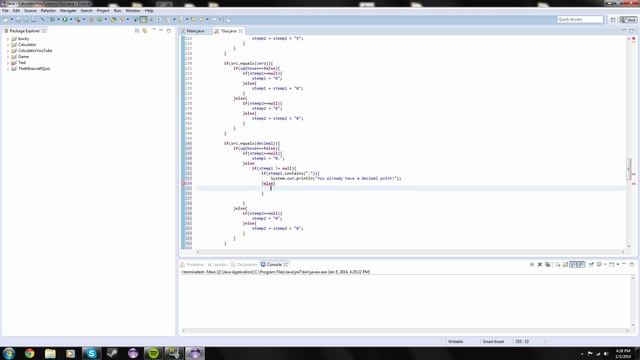Viewport: 640px width, 360px height.
Task: Toggle Show Whitespace Characters in the toolbar
Action: (x=158, y=20)
